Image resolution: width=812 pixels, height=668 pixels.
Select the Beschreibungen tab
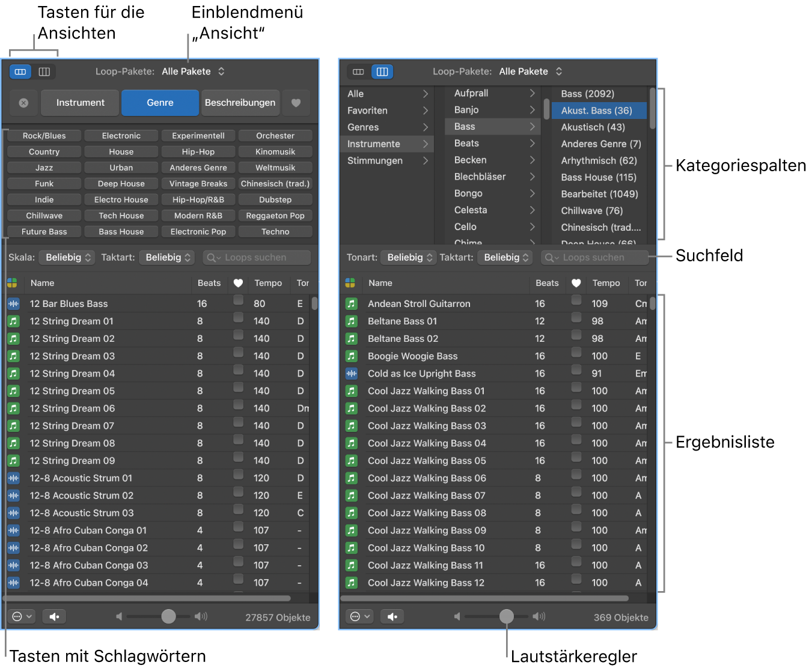[x=240, y=103]
